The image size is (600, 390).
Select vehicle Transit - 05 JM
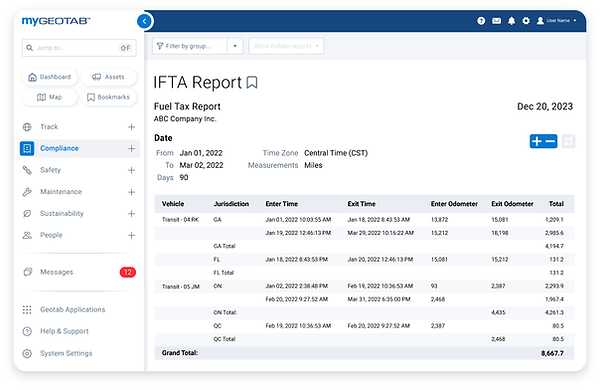181,287
